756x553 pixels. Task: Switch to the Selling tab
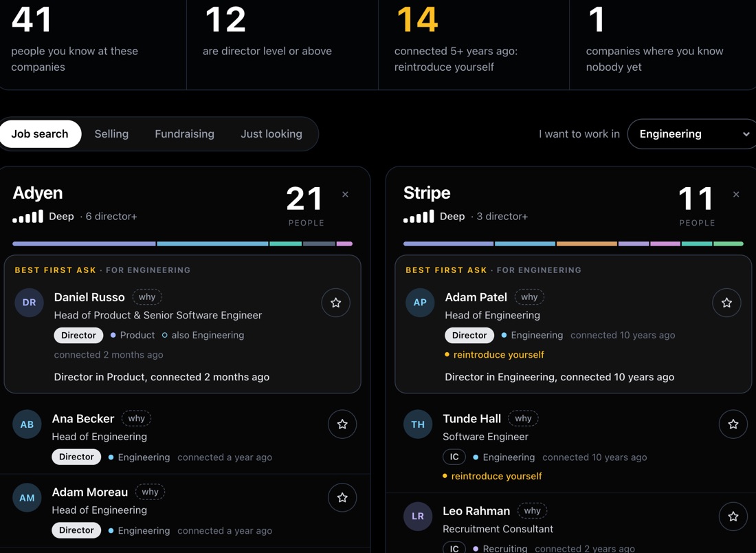(x=111, y=133)
